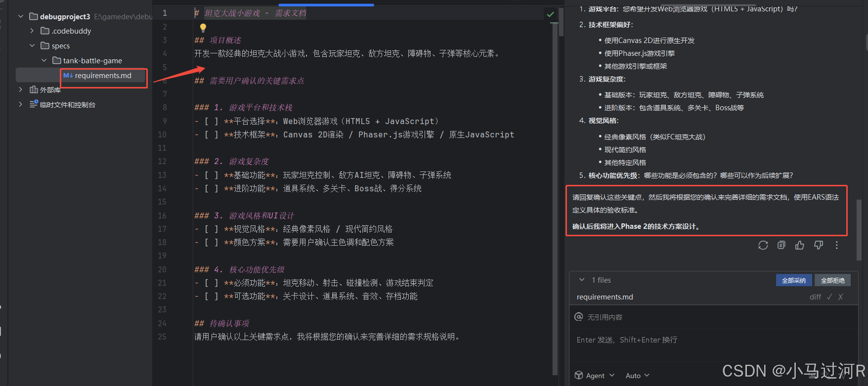Check the 平台选择 checkbox on line 9
This screenshot has height=386, width=868.
pos(211,121)
